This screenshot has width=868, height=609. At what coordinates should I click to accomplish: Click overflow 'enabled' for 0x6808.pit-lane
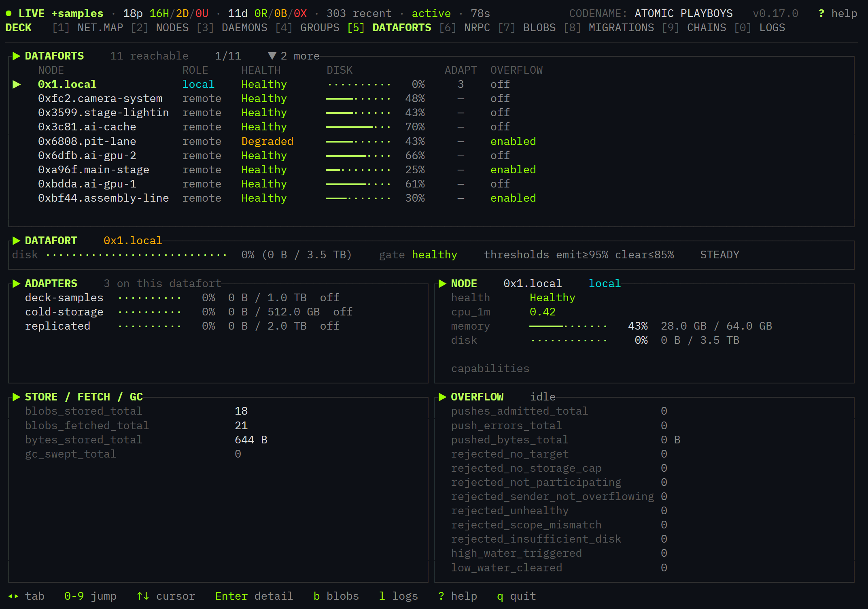pyautogui.click(x=513, y=141)
